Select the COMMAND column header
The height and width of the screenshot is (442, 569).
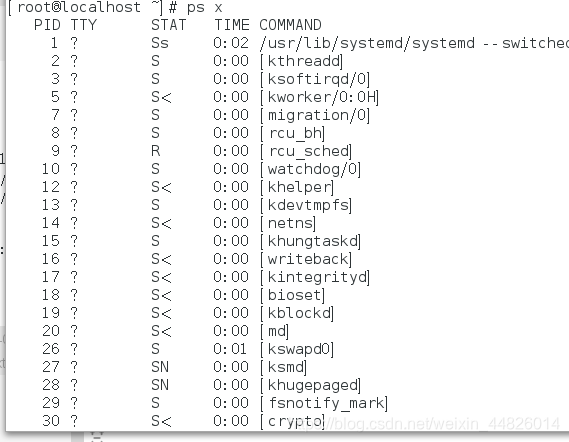(x=290, y=25)
